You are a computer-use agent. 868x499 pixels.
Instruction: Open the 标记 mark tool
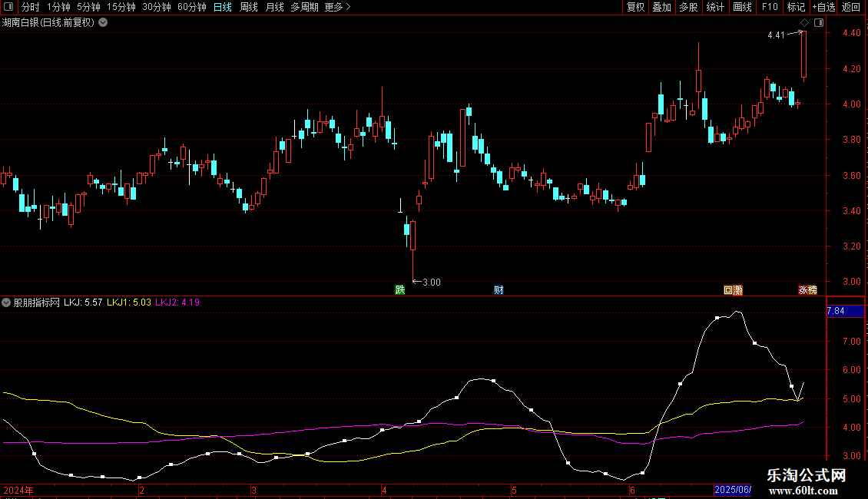click(x=796, y=7)
